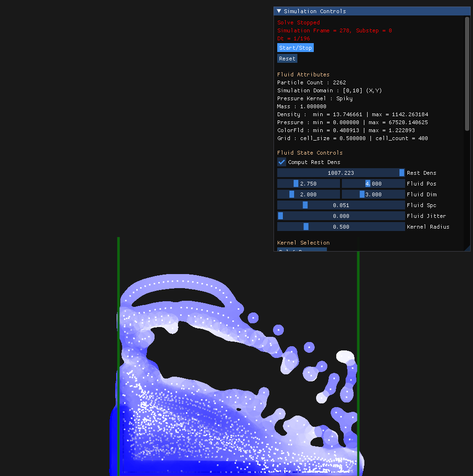Image resolution: width=473 pixels, height=476 pixels.
Task: Click the Fluid Spc slider showing 0.051
Action: point(341,205)
